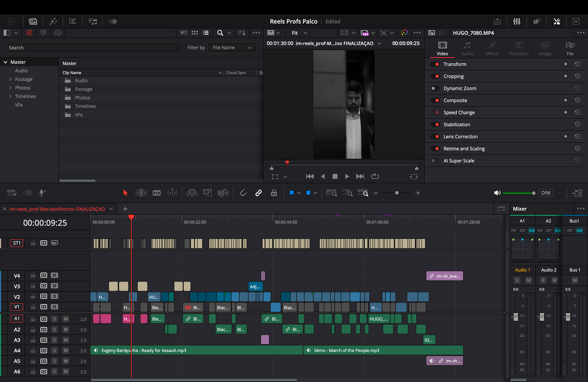The image size is (588, 382).
Task: Click the DIM audio button
Action: [546, 193]
